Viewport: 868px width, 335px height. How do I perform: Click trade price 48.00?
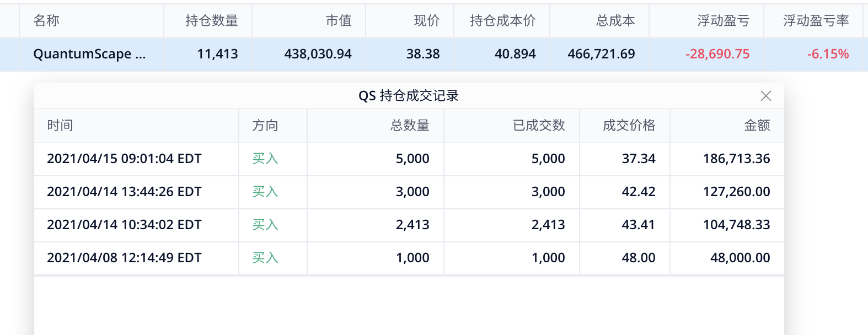[639, 258]
